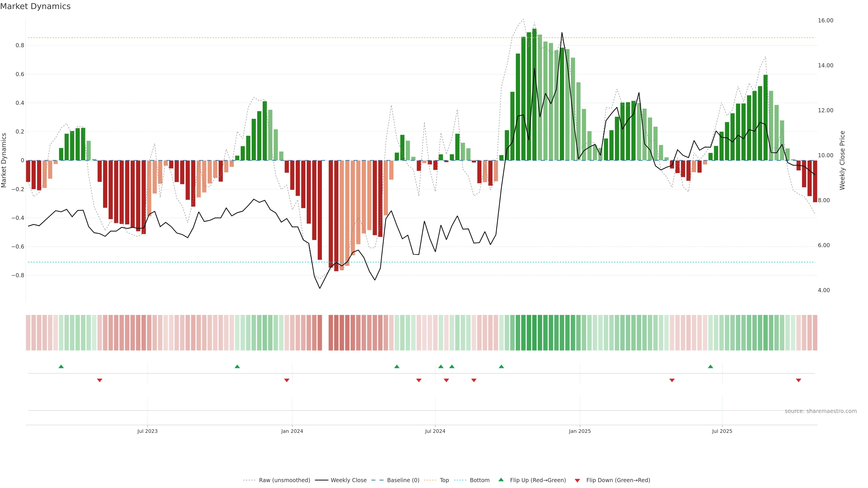Image resolution: width=868 pixels, height=488 pixels.
Task: Click the last red flip-down marker on right
Action: click(x=798, y=380)
